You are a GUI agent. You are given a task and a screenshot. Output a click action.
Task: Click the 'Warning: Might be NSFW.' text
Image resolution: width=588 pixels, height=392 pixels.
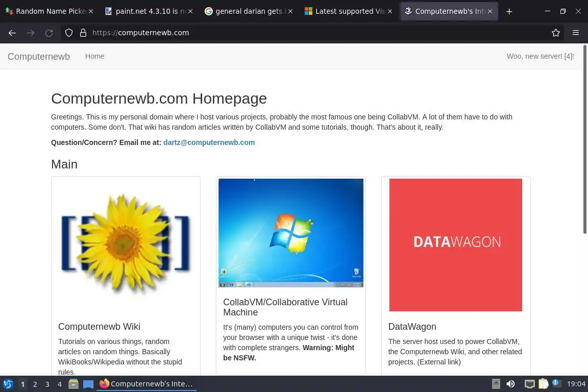(x=289, y=353)
